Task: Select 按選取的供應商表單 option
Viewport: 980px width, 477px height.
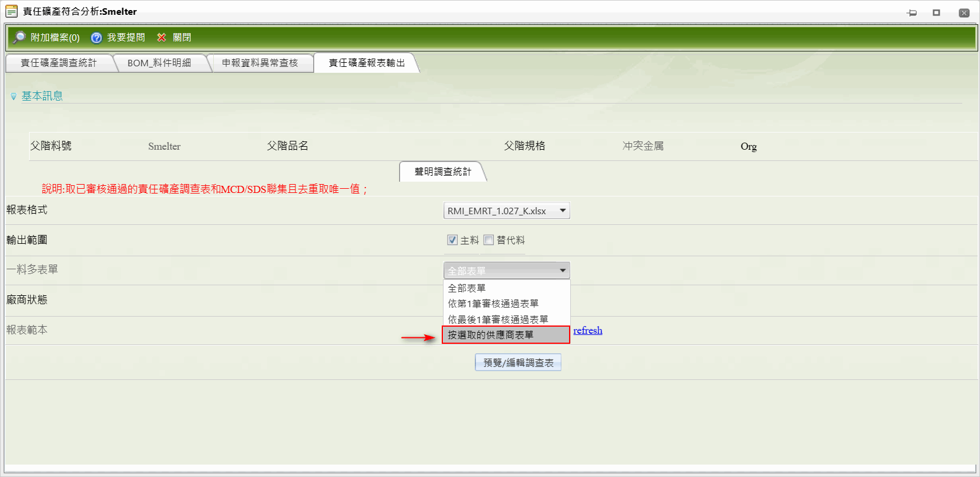Action: click(506, 335)
